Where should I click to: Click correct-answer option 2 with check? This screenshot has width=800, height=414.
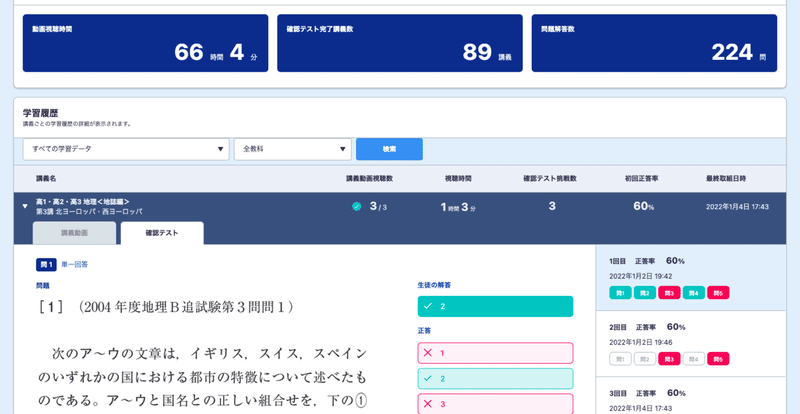(495, 379)
